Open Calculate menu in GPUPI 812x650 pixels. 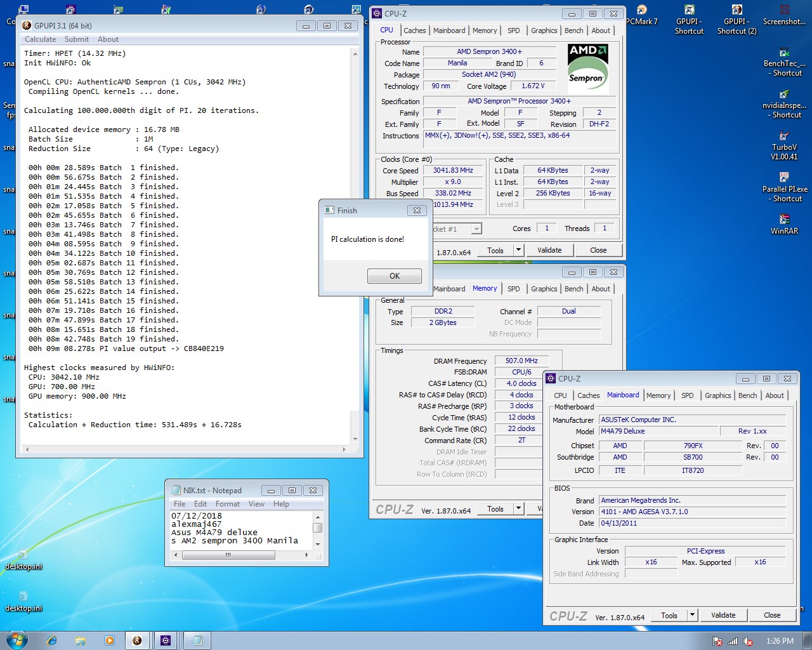click(40, 39)
